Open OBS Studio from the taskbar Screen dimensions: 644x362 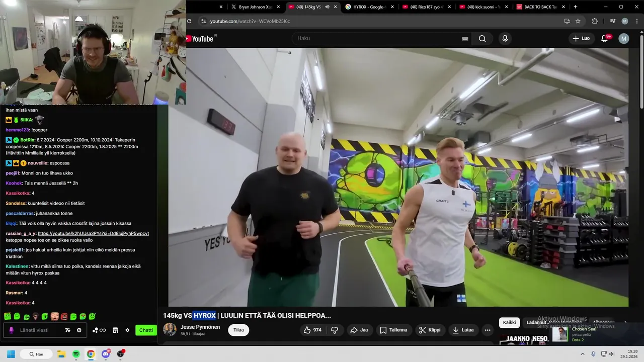pos(120,354)
